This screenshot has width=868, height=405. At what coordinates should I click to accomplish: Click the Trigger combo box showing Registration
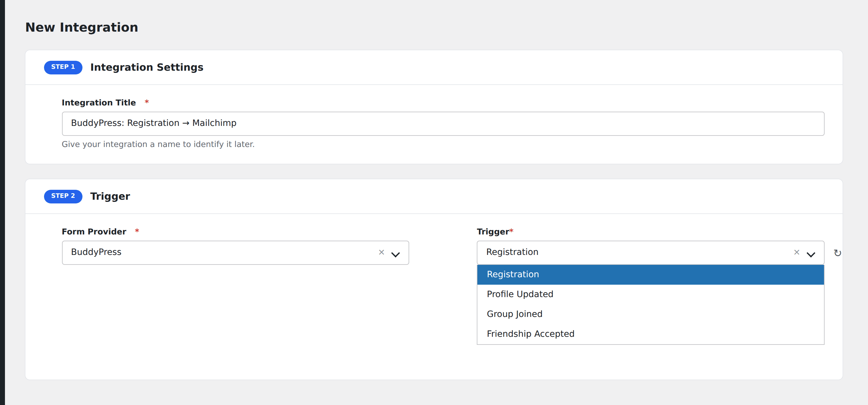pyautogui.click(x=650, y=252)
